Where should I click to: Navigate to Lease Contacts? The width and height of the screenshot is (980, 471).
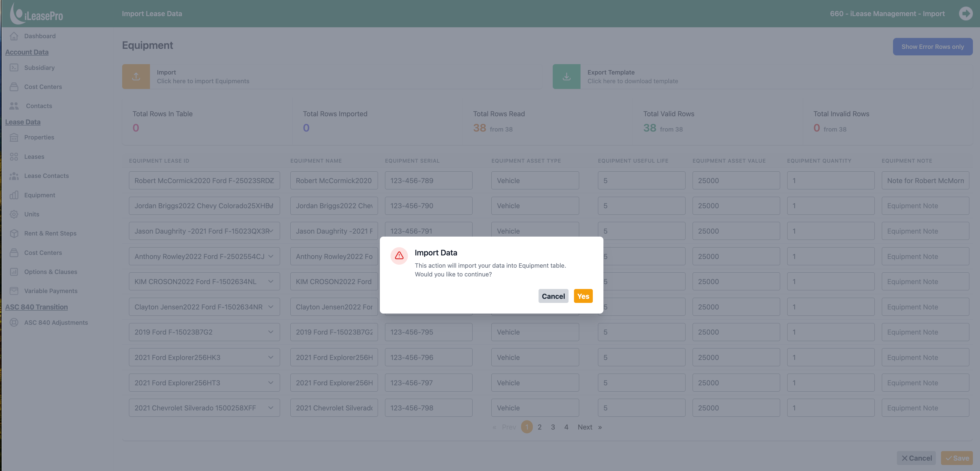click(x=46, y=176)
